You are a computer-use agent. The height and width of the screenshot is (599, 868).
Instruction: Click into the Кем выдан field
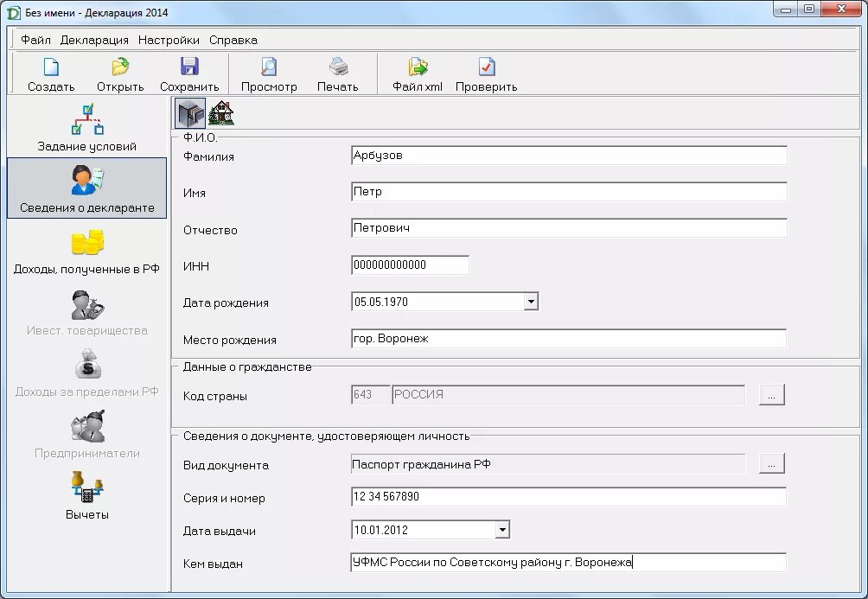pos(569,563)
